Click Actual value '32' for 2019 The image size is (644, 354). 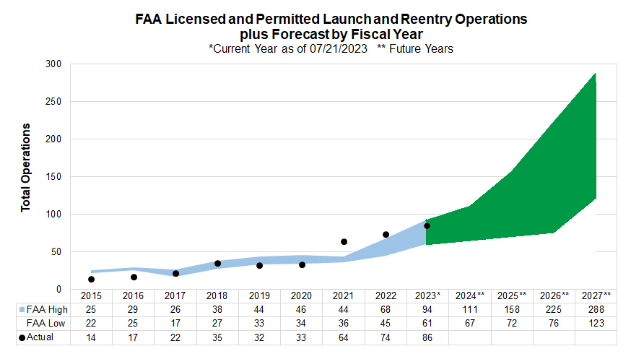(260, 338)
